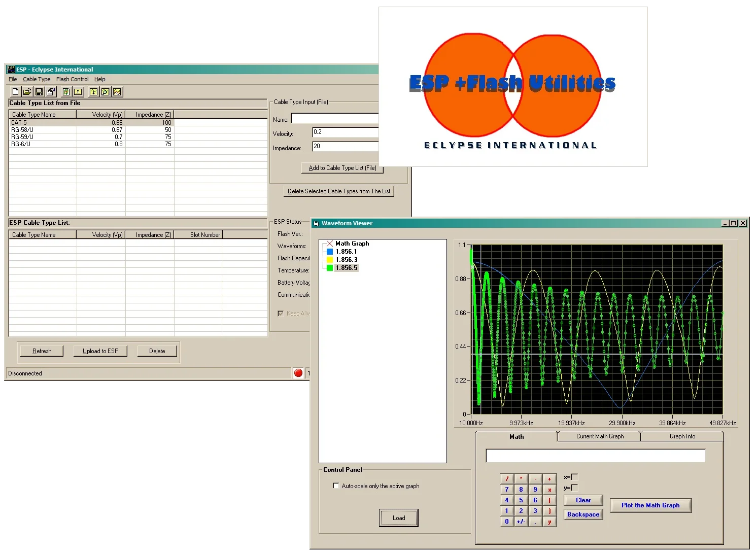756x552 pixels.
Task: Click Plot the Math Graph button
Action: click(650, 505)
